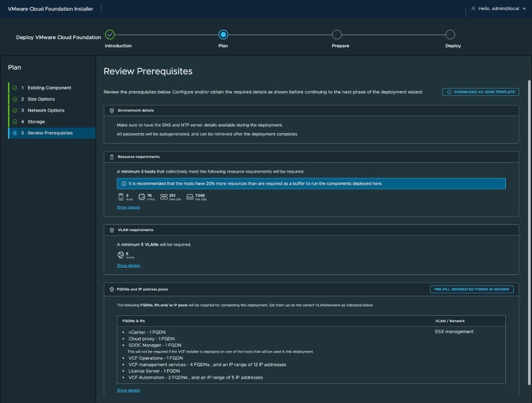
Task: Click Pre-fill Generated FQDNs in Wizard button
Action: point(471,289)
